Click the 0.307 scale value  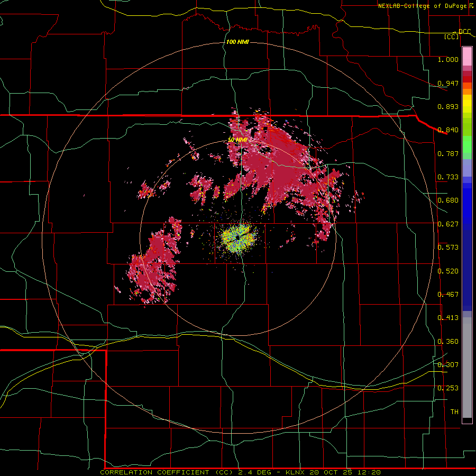click(448, 364)
